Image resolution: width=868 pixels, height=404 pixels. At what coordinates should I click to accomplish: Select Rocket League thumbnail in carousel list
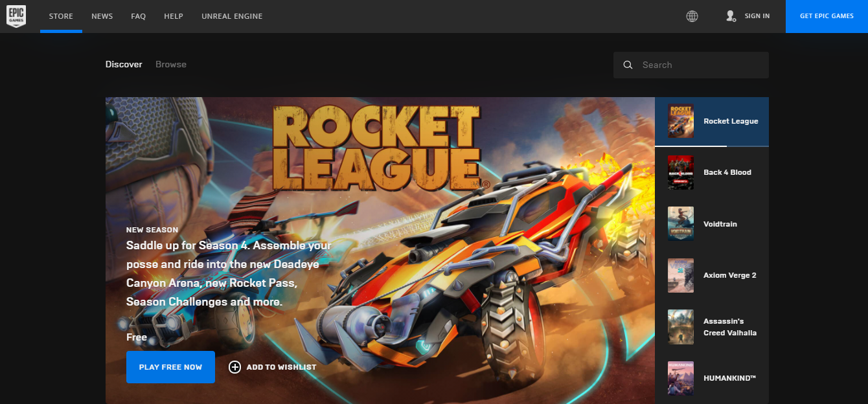681,121
